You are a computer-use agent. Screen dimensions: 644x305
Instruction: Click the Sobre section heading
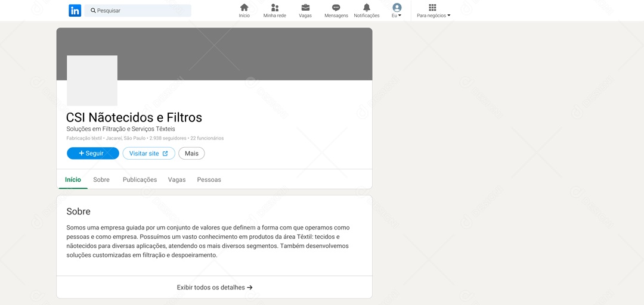tap(79, 211)
